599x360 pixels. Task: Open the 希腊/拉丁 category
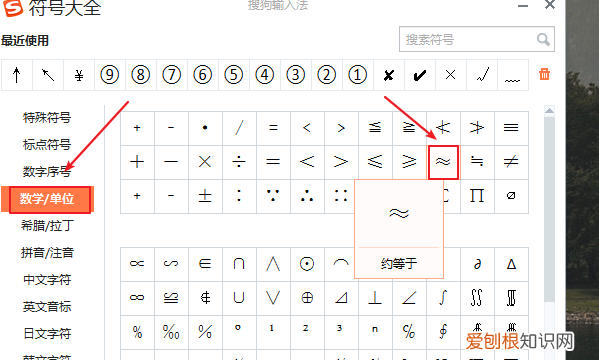(x=47, y=226)
